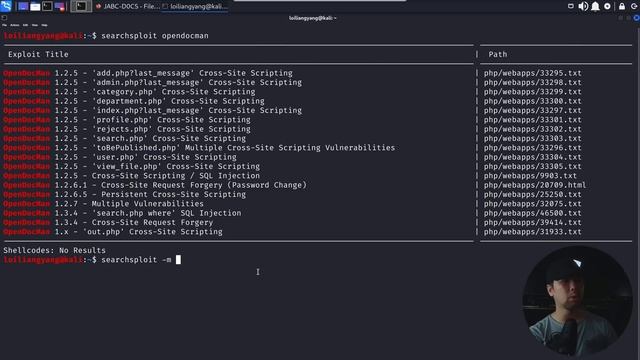Image resolution: width=640 pixels, height=360 pixels.
Task: Open the terminal Help menu
Action: pos(44,25)
